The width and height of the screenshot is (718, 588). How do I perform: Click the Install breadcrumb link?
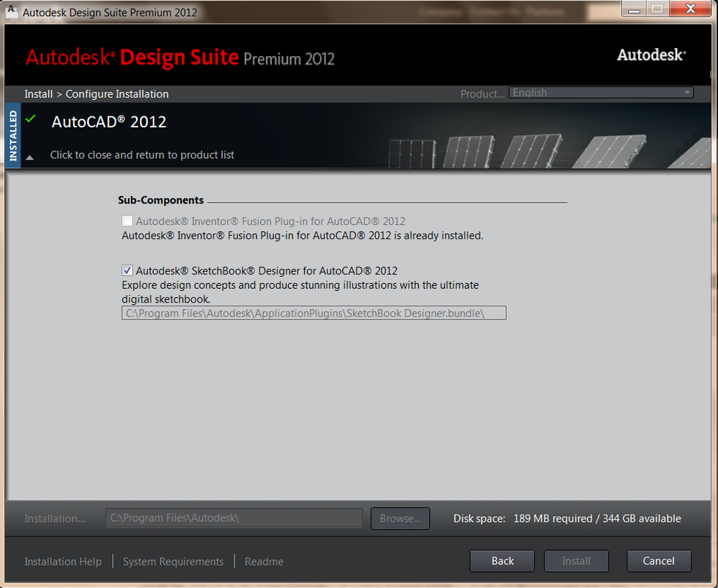pyautogui.click(x=39, y=94)
